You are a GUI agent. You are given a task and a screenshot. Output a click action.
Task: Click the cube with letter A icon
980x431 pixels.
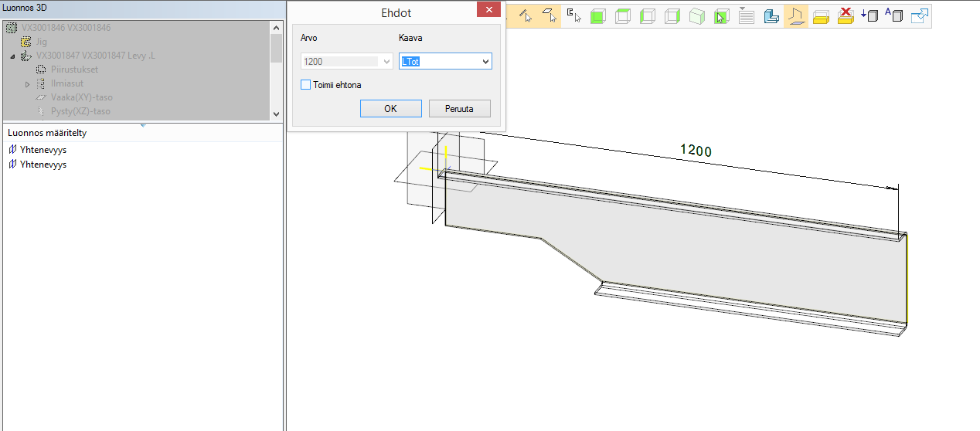(893, 15)
